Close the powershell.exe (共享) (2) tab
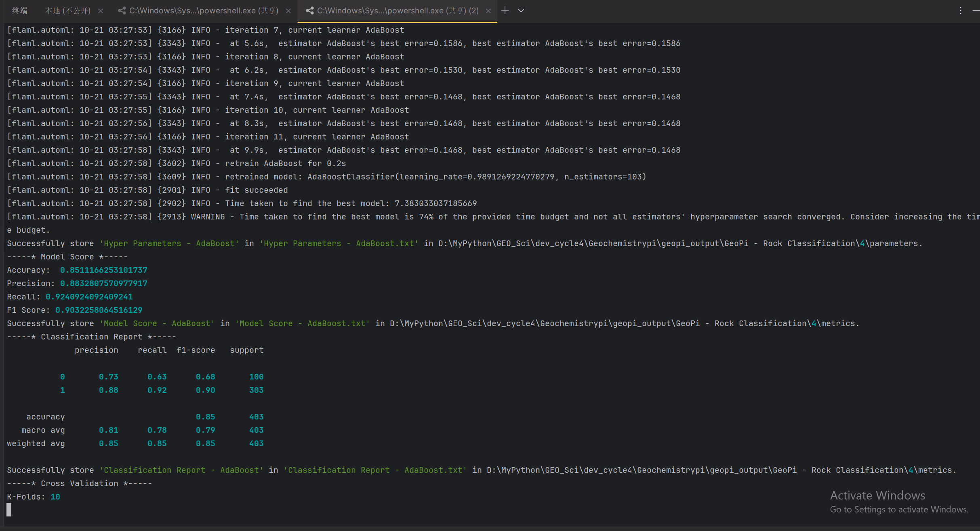 tap(488, 11)
